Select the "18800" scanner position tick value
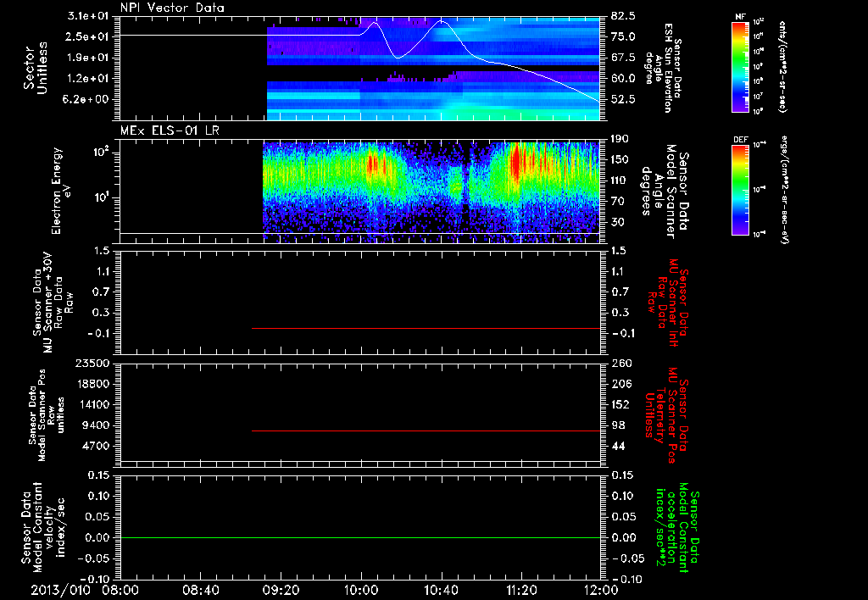 pyautogui.click(x=93, y=384)
